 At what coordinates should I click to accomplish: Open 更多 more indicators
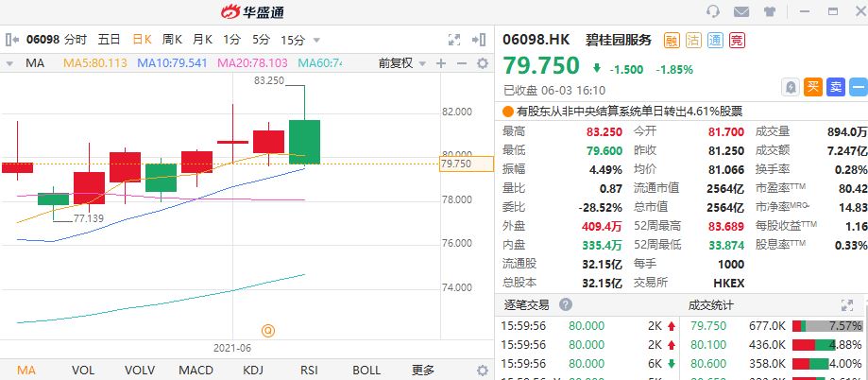click(423, 370)
